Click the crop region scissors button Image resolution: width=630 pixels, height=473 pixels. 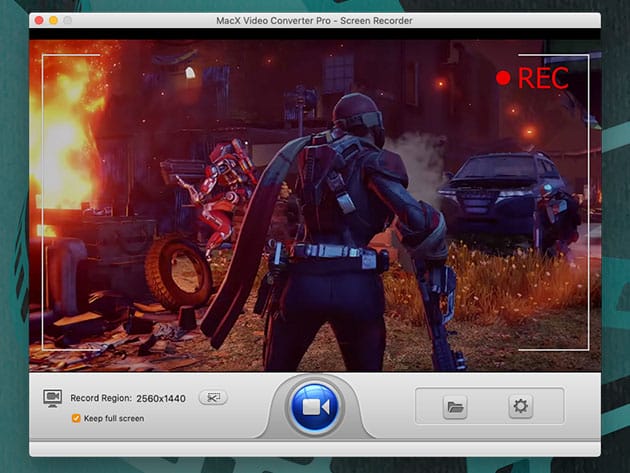(x=212, y=398)
